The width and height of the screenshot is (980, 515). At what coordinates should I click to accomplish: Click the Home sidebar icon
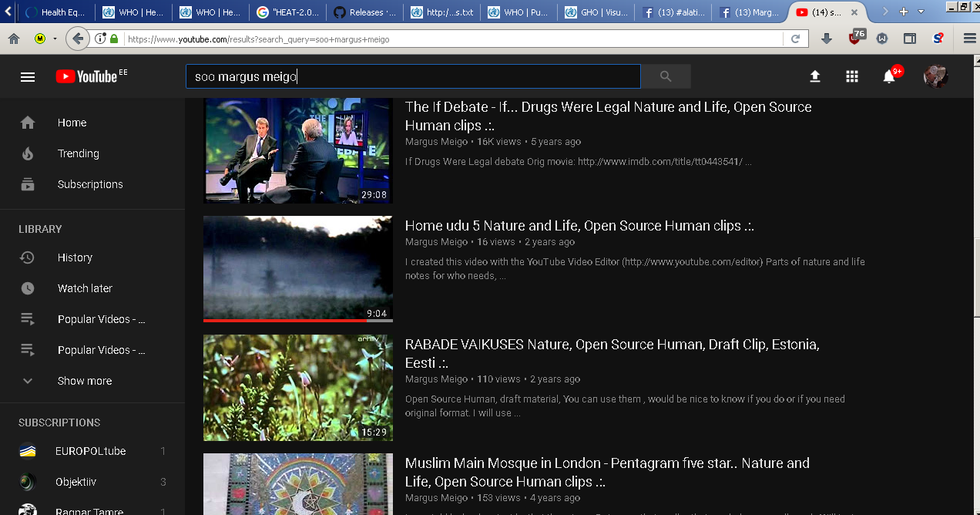coord(28,123)
